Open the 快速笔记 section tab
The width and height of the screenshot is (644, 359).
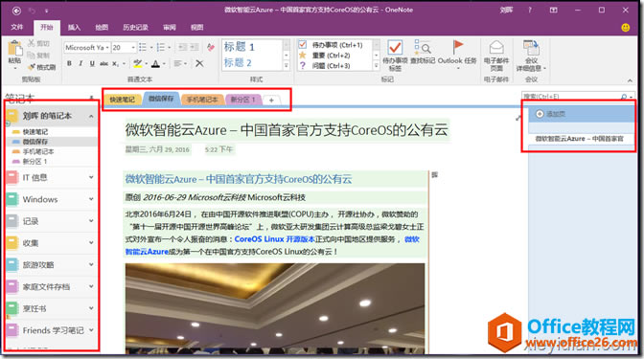[123, 100]
